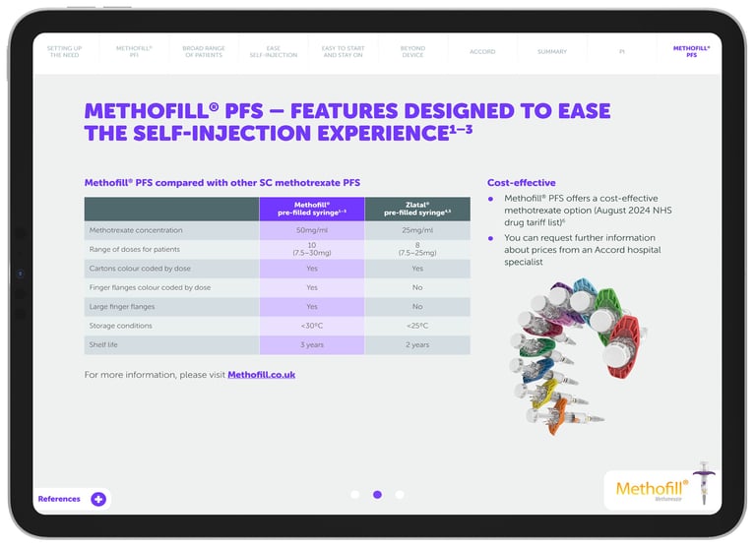The width and height of the screenshot is (756, 548).
Task: Click the References label
Action: [59, 499]
